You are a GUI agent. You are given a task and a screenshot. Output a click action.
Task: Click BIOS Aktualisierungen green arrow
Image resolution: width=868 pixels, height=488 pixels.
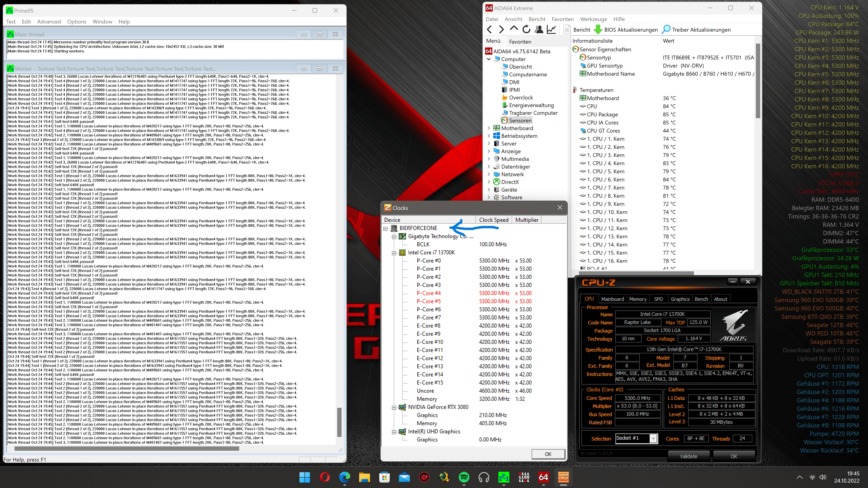click(x=598, y=30)
